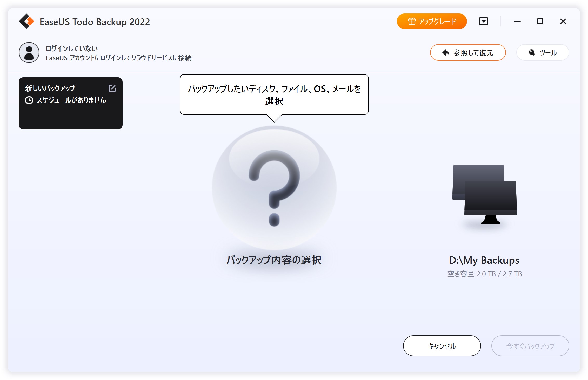Click the question mark sphere to select backup content
The width and height of the screenshot is (588, 380).
pyautogui.click(x=274, y=187)
